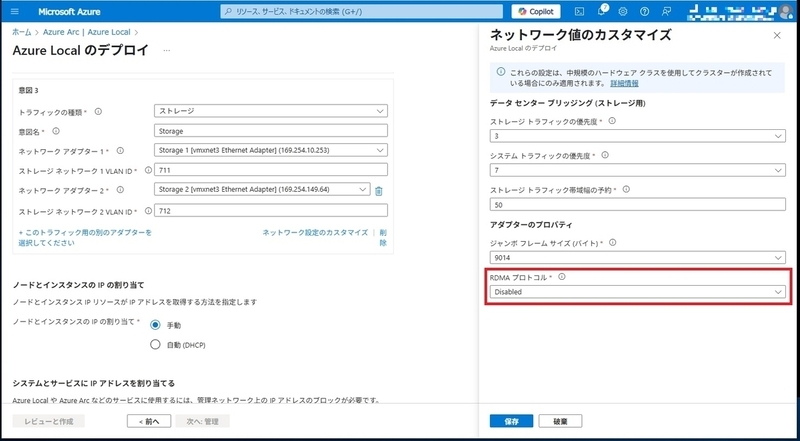This screenshot has height=441, width=800.
Task: Click the disabled レビューと作成 button
Action: coord(49,421)
